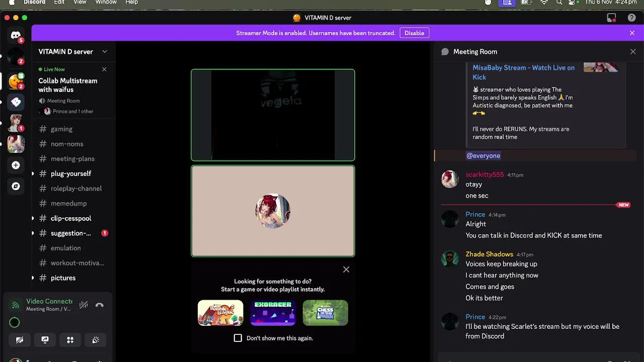Click the Meeting Room chat bubble icon
The width and height of the screenshot is (644, 362).
pyautogui.click(x=445, y=51)
